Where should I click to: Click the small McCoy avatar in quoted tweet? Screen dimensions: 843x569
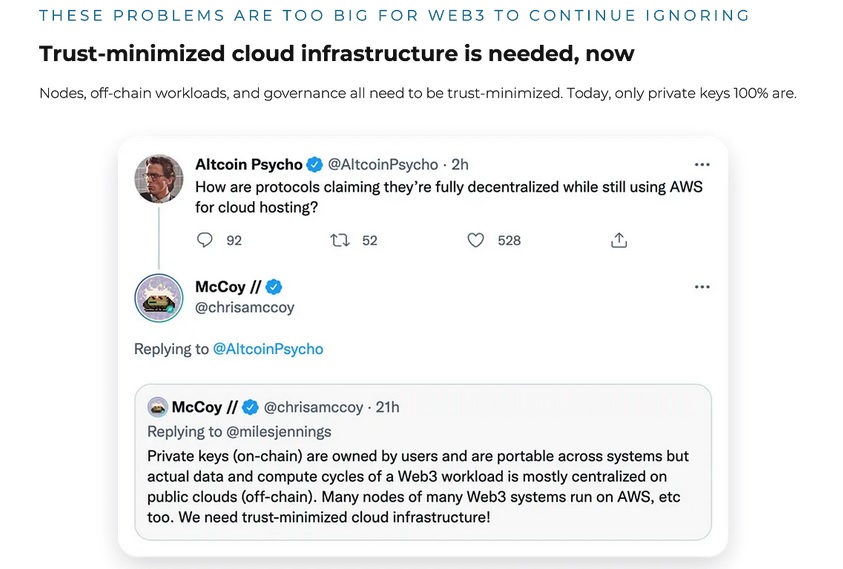click(157, 407)
